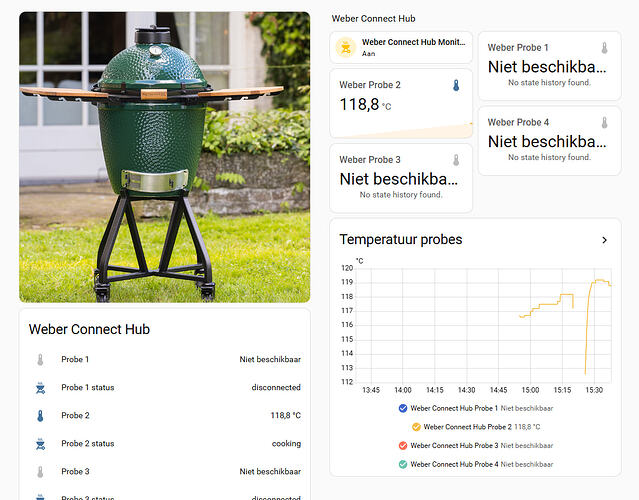The image size is (639, 500).
Task: Click the Weber Probe 2 mini graph
Action: coord(401,130)
